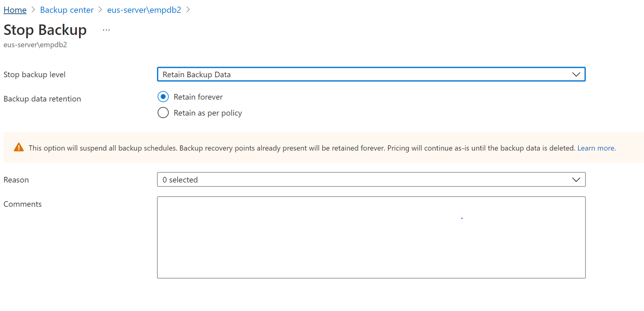Click breadcrumb separator arrow after Backup center

click(100, 10)
